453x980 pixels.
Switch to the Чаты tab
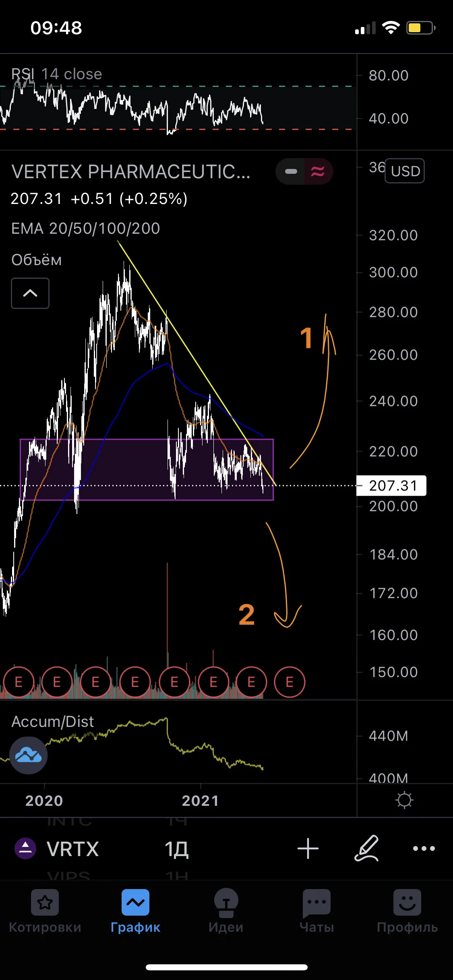click(x=317, y=911)
